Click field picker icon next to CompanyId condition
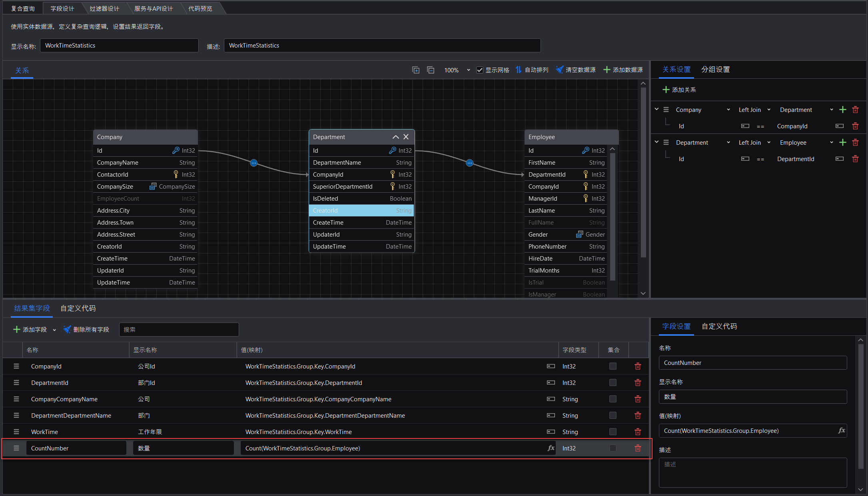Viewport: 868px width, 496px height. (840, 126)
